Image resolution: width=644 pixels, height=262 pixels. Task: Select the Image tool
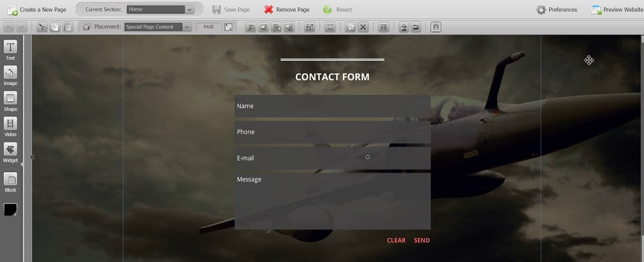(x=11, y=74)
